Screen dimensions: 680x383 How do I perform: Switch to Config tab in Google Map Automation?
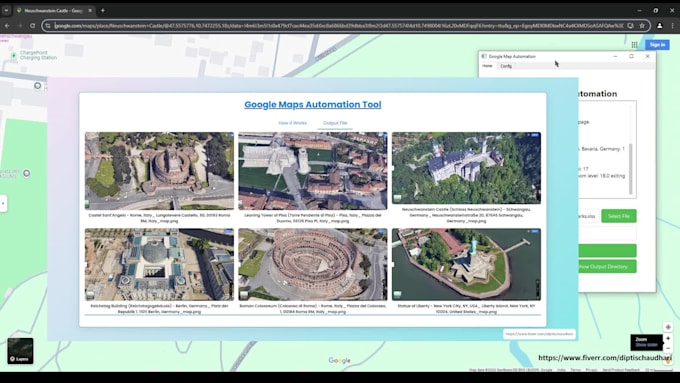[506, 66]
